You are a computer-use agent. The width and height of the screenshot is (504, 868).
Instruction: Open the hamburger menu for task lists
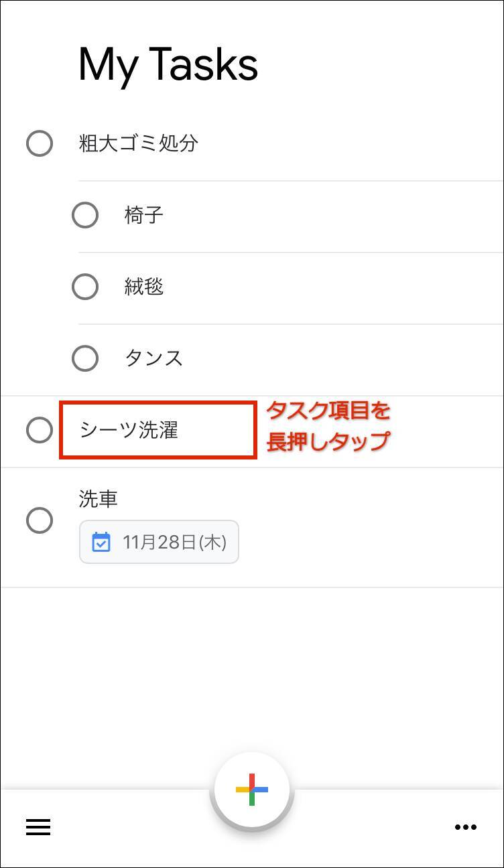(x=38, y=828)
